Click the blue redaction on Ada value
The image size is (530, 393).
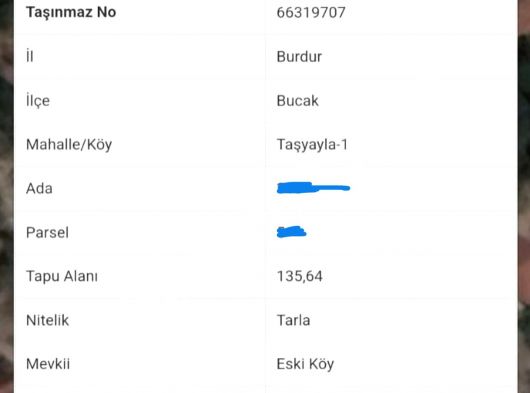[313, 188]
